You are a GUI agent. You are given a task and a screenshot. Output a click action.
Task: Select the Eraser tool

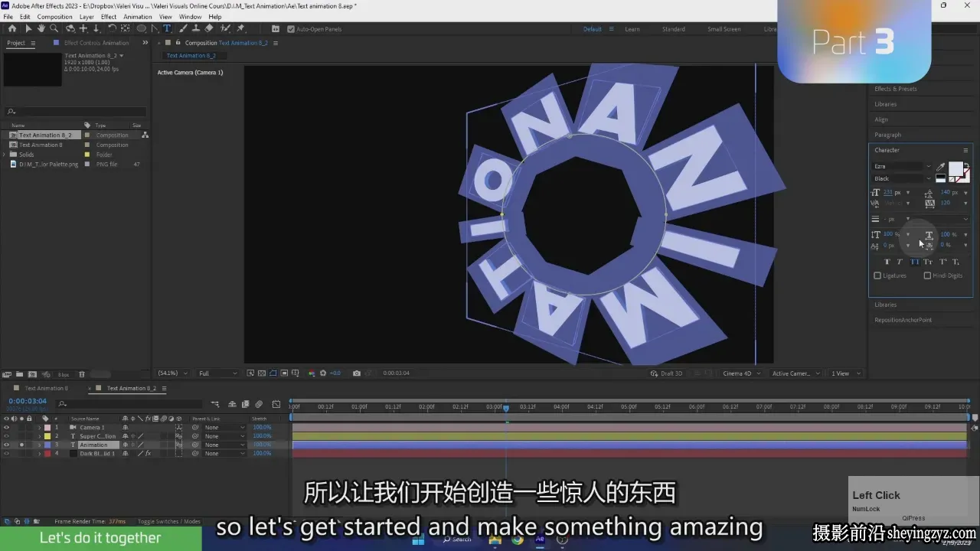[209, 28]
